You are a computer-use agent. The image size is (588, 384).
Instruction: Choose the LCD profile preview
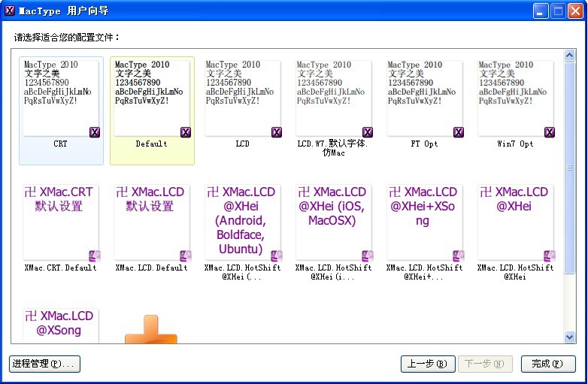tap(243, 99)
